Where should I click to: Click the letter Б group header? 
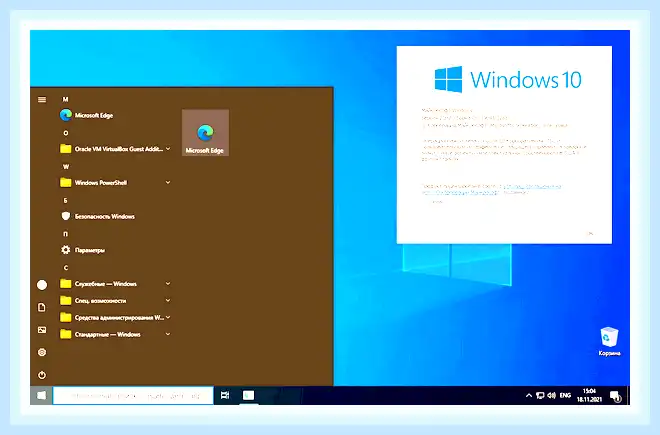click(x=65, y=200)
